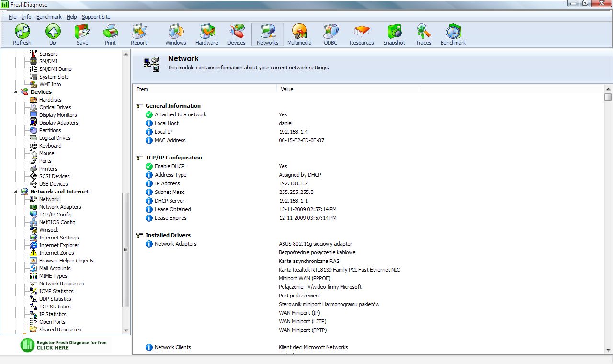Collapse the Devices tree node
Viewport: 613px width, 364px height.
[15, 92]
